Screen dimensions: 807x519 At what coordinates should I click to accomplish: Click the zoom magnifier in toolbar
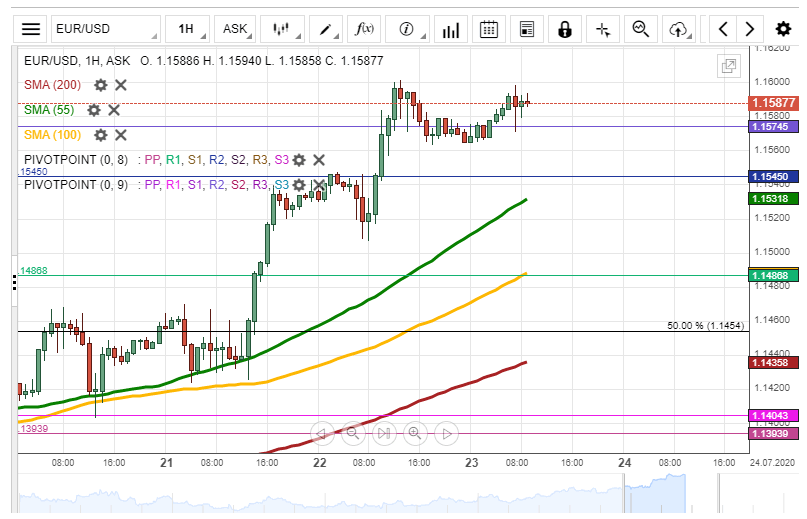641,29
